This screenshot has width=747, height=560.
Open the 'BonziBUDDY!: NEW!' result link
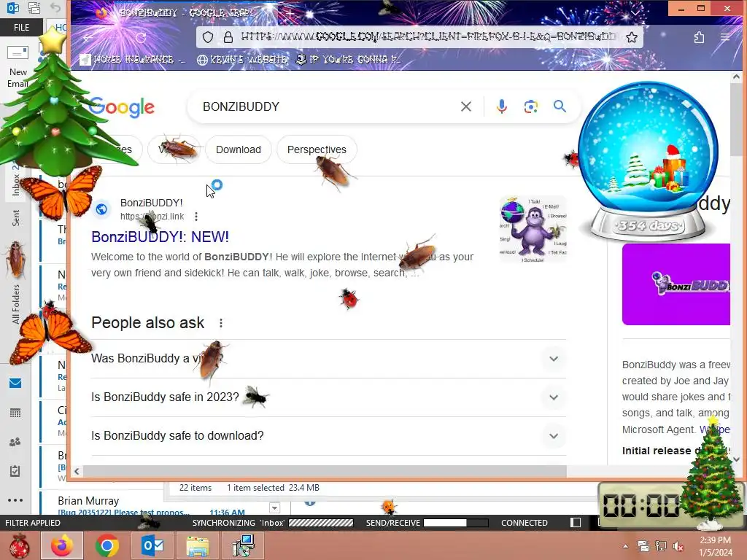tap(160, 237)
